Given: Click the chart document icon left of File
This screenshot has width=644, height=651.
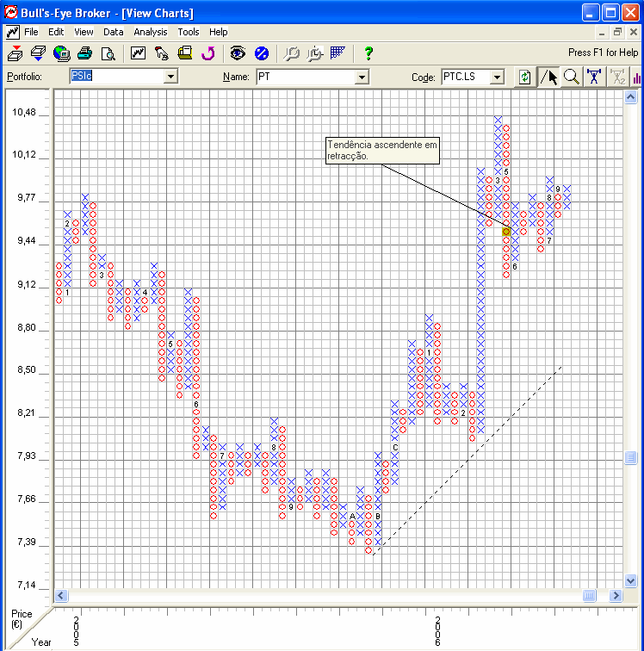Looking at the screenshot, I should (12, 32).
